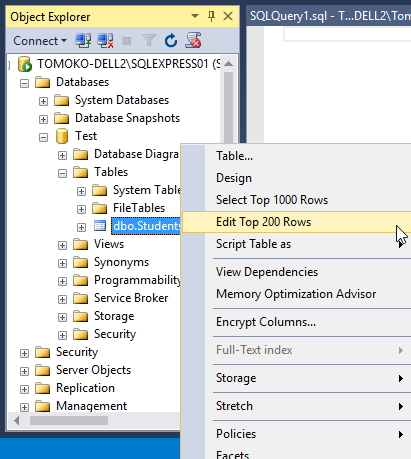The width and height of the screenshot is (411, 459).
Task: Click the Views folder icon
Action: (x=81, y=244)
